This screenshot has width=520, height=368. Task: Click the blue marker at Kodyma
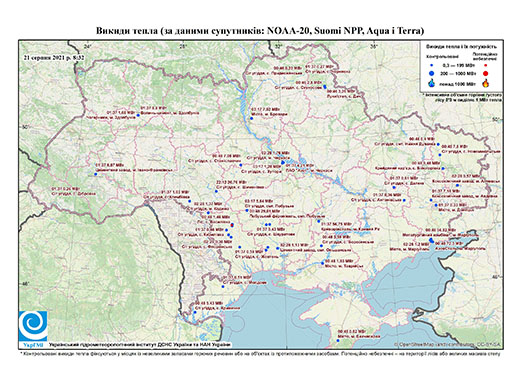click(208, 213)
